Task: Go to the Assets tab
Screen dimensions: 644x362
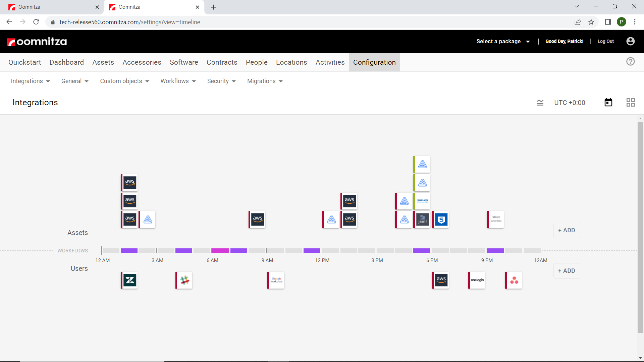Action: pos(103,62)
